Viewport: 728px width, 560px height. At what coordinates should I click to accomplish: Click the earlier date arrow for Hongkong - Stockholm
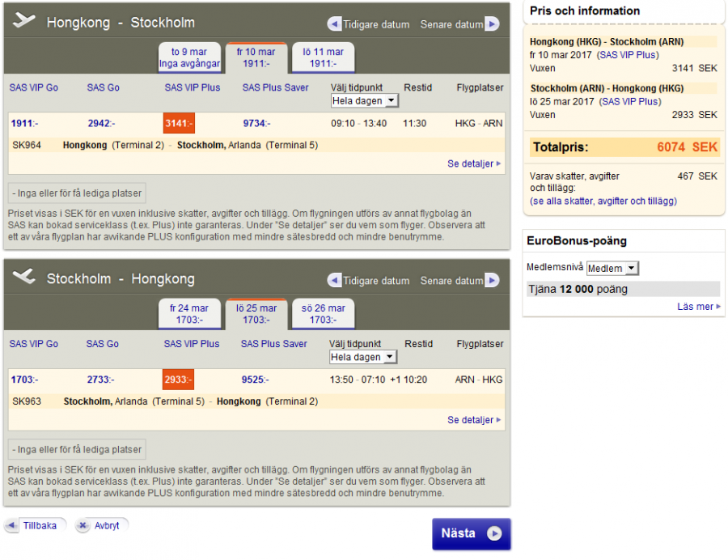(335, 24)
